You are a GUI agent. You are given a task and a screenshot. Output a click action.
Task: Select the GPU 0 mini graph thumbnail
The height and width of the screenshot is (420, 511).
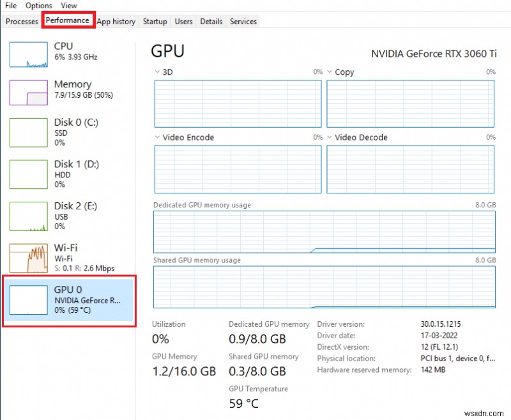(x=29, y=300)
